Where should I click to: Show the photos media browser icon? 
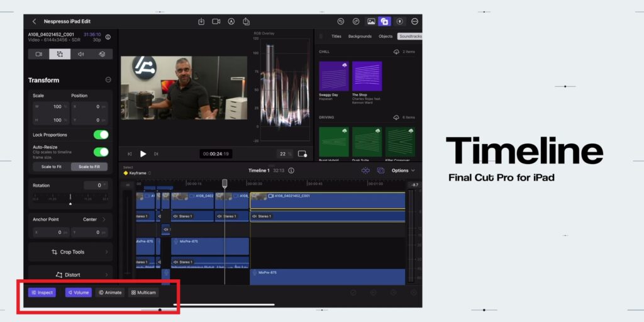[x=371, y=21]
